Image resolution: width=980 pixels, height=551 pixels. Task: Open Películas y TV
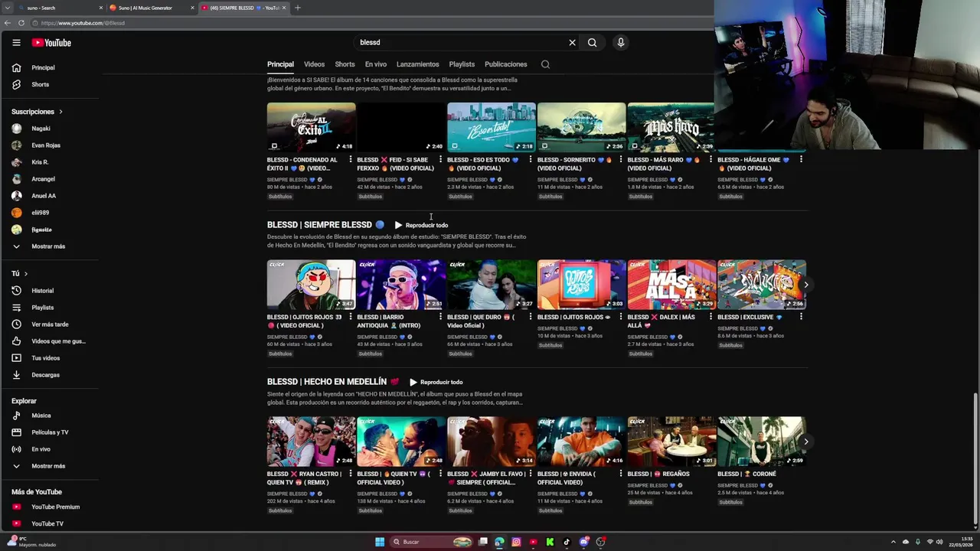tap(49, 432)
